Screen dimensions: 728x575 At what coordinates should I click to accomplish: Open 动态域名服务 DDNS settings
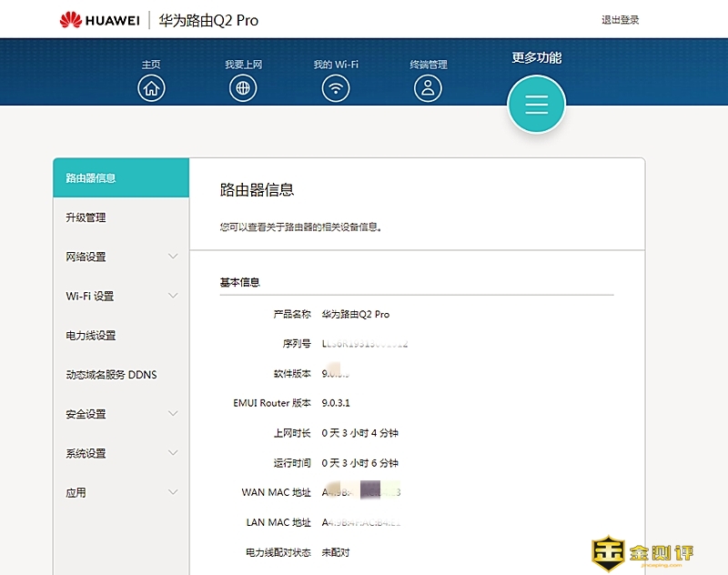[111, 375]
